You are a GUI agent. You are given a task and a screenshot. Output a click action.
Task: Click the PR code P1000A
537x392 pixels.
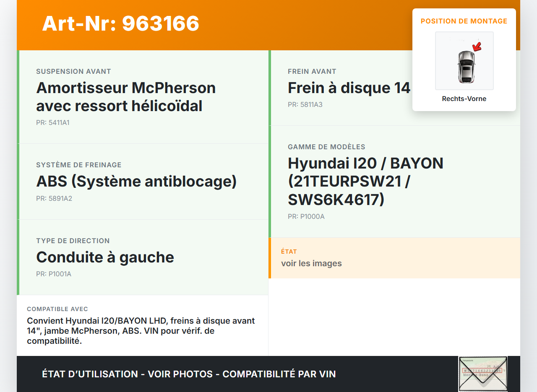[306, 217]
